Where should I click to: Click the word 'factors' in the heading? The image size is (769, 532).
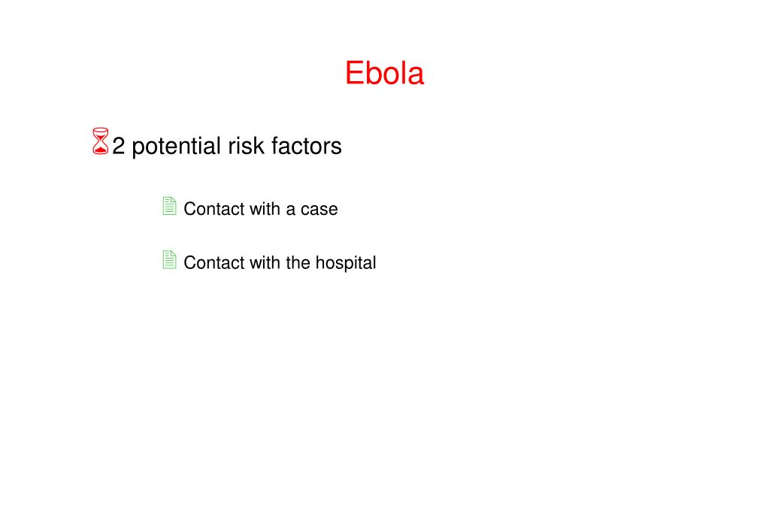point(307,146)
